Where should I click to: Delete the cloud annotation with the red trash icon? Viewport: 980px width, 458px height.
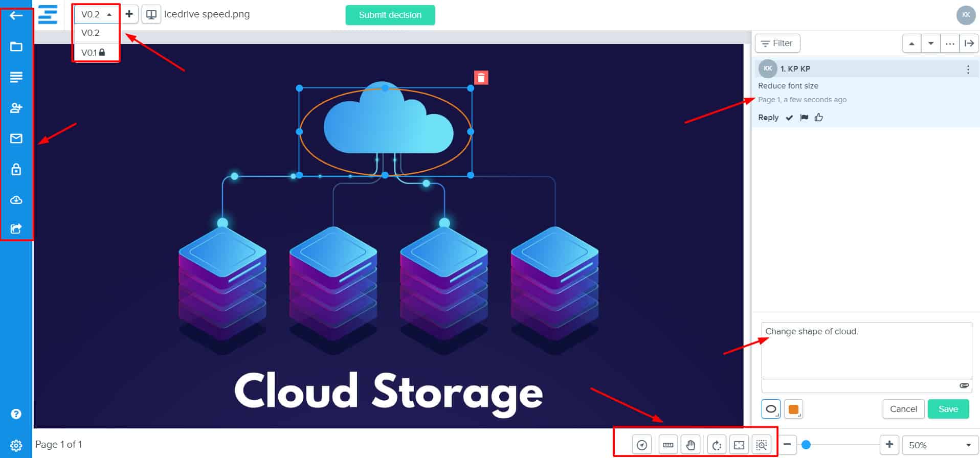[481, 78]
